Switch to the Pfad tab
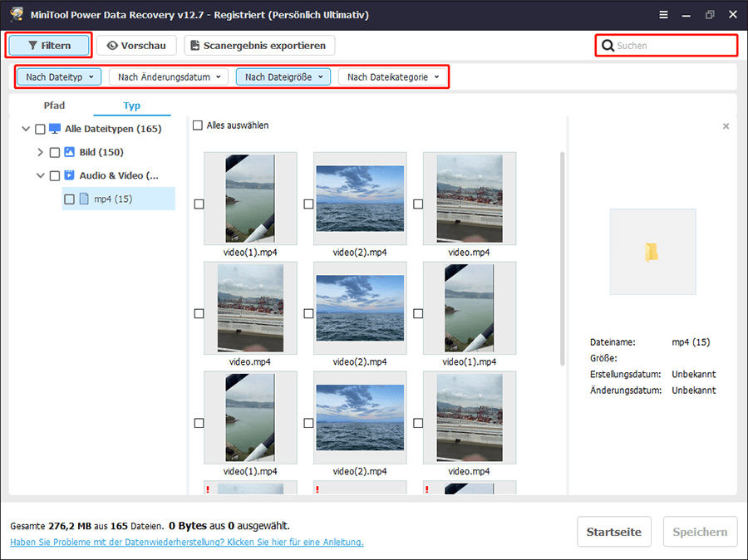 pyautogui.click(x=54, y=106)
